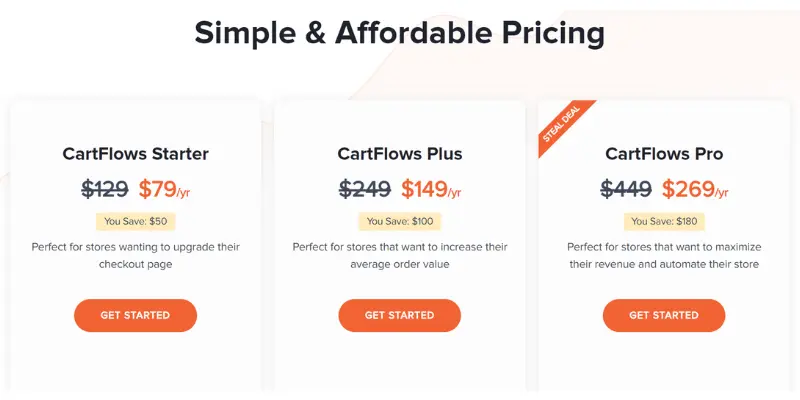
Task: Click the crossed-out $449 price
Action: click(x=626, y=189)
